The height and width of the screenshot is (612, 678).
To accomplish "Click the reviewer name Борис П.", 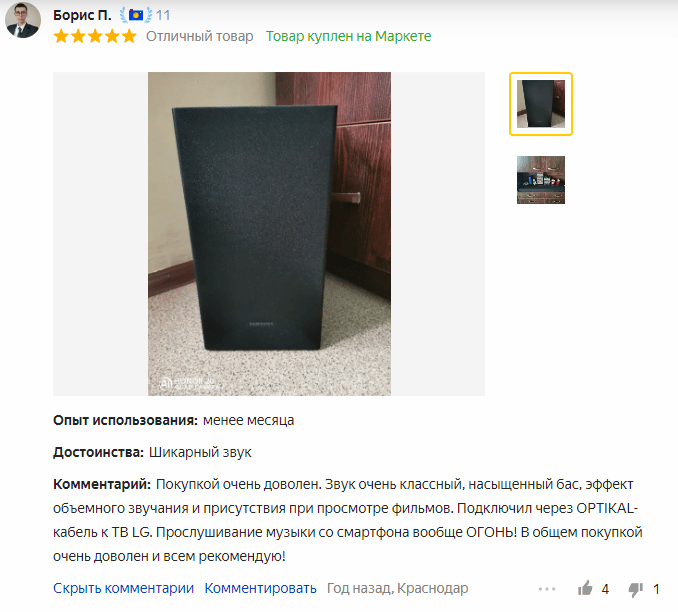I will [x=82, y=15].
